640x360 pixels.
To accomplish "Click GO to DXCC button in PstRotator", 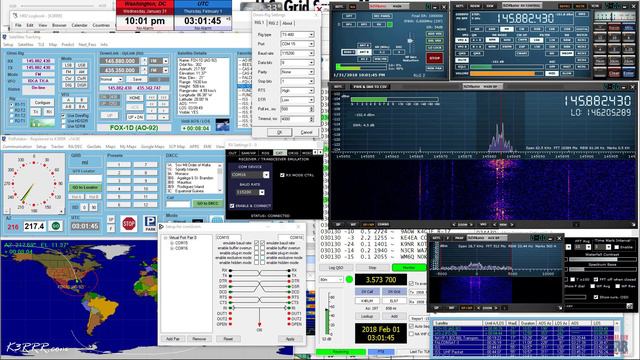I will pyautogui.click(x=208, y=203).
